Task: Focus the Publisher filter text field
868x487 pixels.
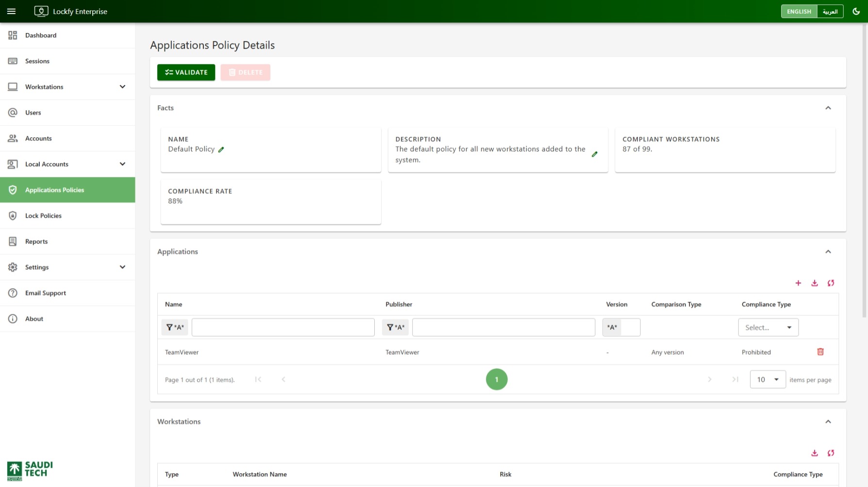Action: 503,327
